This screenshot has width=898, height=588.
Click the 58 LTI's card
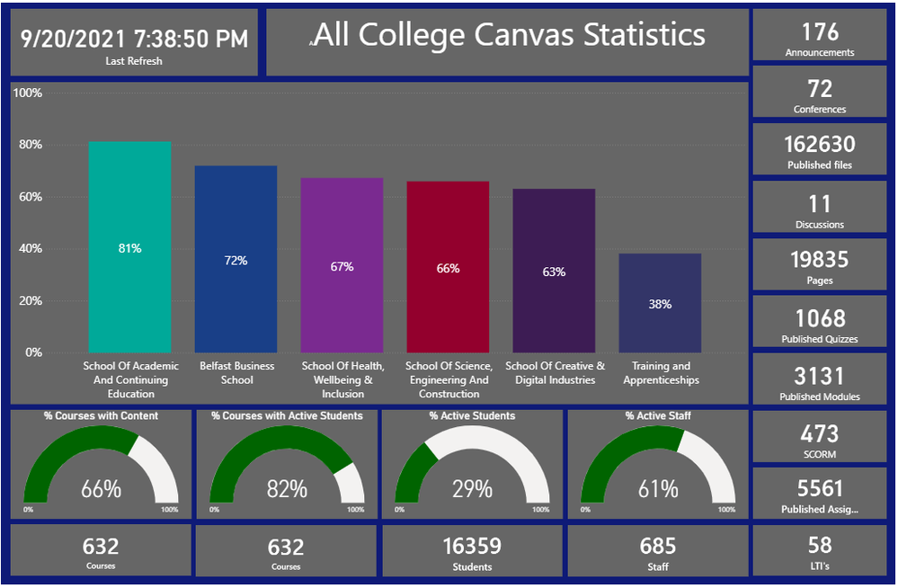point(819,550)
